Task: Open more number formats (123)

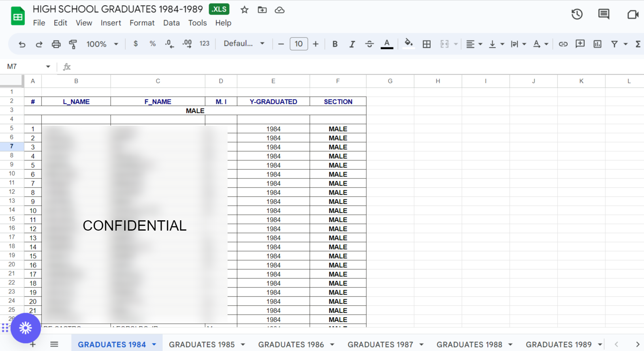Action: [x=204, y=44]
